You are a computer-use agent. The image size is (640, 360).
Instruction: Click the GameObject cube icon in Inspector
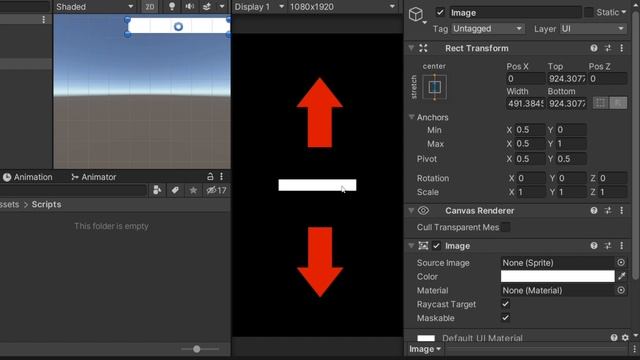416,14
